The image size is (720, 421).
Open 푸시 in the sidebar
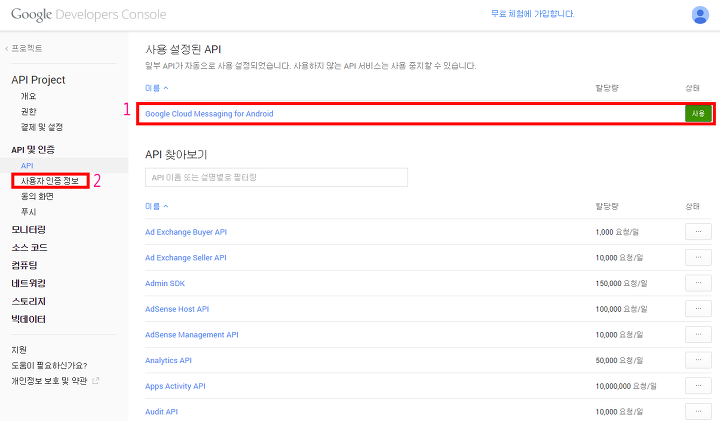point(28,212)
